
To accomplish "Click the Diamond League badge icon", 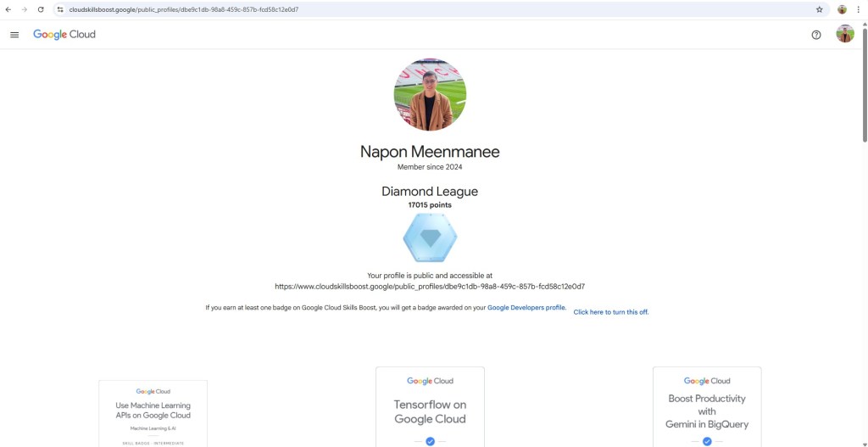I will click(x=430, y=238).
